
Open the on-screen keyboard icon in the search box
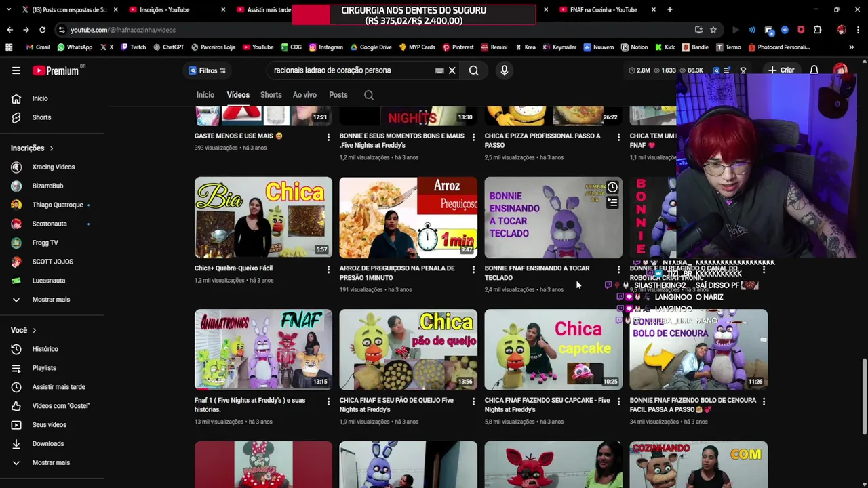[439, 70]
